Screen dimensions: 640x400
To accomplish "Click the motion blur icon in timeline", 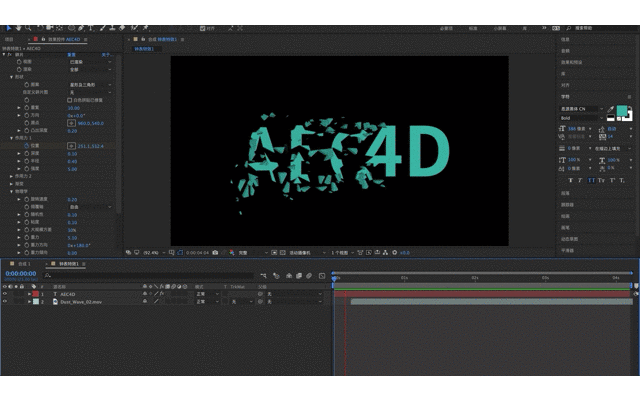I will point(309,276).
